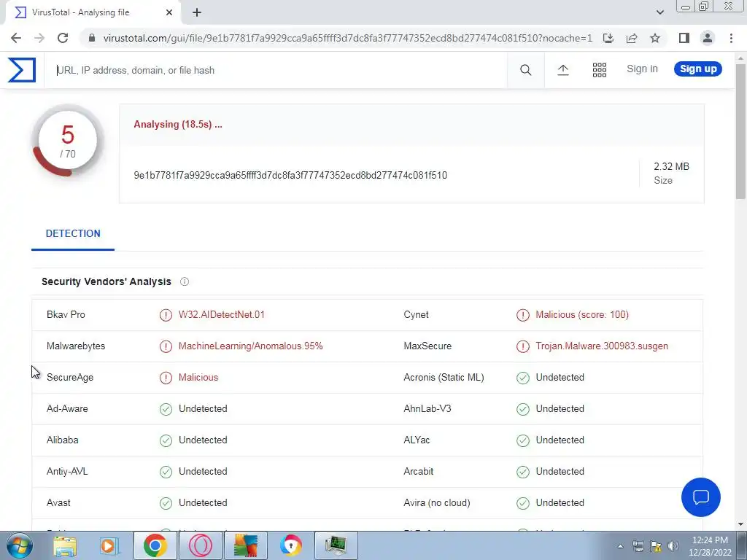747x560 pixels.
Task: Open the tab search chevron
Action: 659,12
